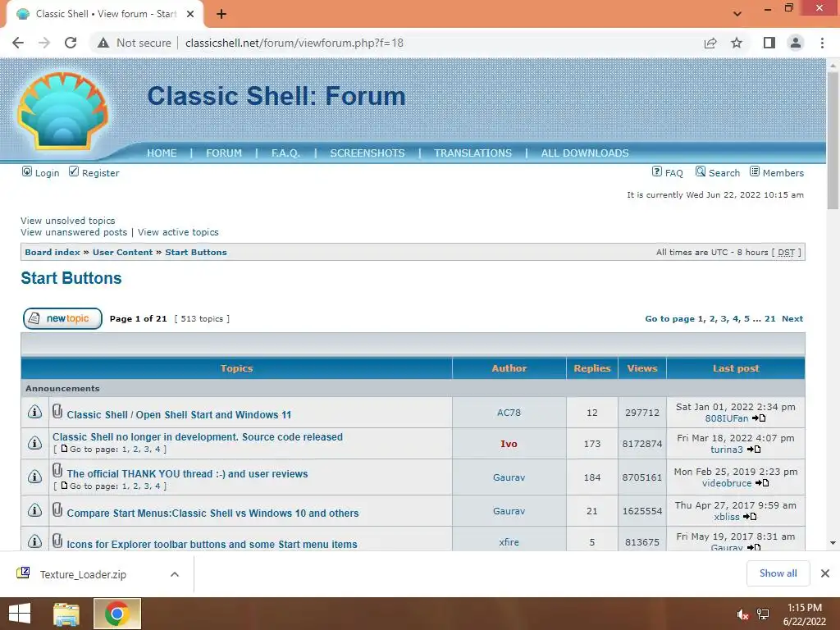Open the Chrome profile avatar icon
This screenshot has height=630, width=840.
[796, 43]
